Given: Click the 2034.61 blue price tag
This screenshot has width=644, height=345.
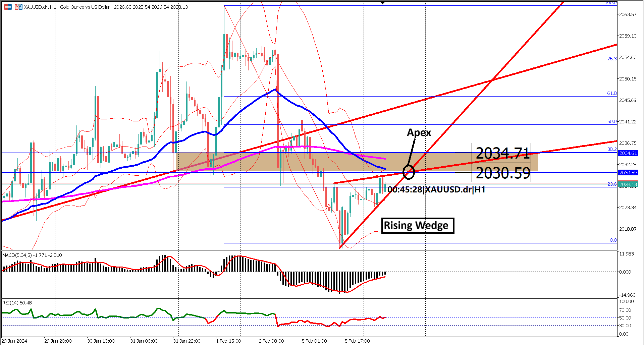Looking at the screenshot, I should [628, 153].
